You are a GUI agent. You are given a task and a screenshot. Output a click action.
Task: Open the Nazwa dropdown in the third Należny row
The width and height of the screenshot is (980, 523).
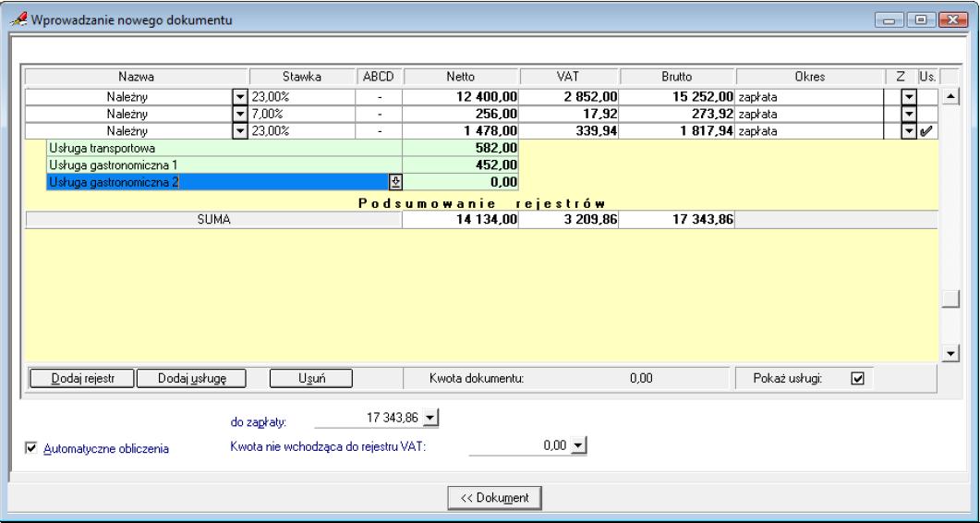pos(240,131)
